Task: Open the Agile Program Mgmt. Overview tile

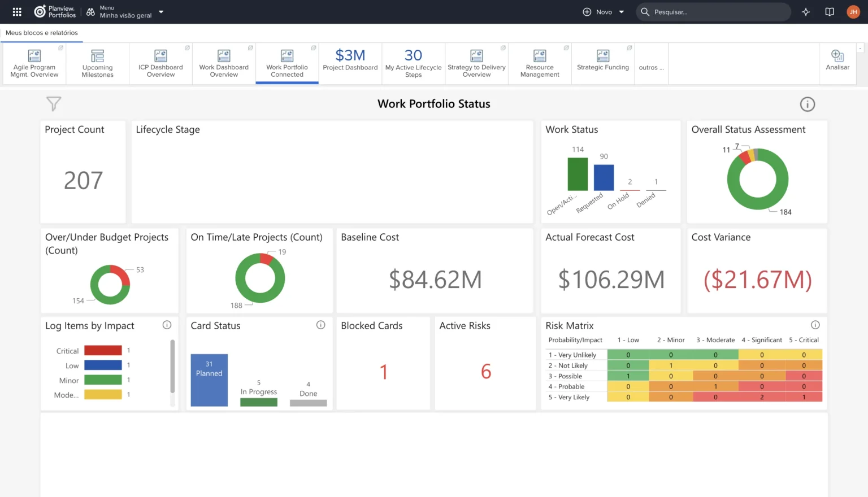Action: click(34, 64)
